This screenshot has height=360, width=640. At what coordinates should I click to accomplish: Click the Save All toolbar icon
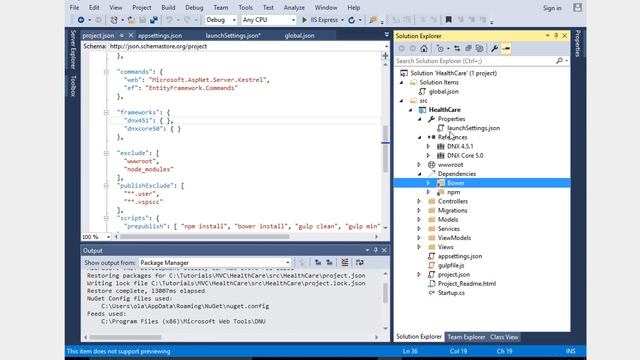click(153, 20)
